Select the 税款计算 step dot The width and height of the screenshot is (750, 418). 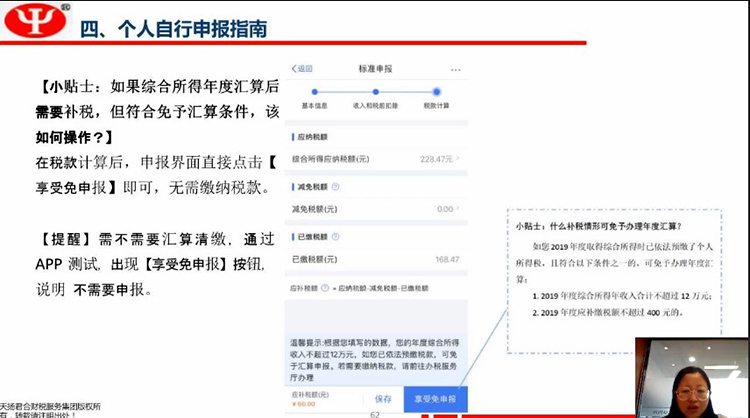tap(437, 91)
